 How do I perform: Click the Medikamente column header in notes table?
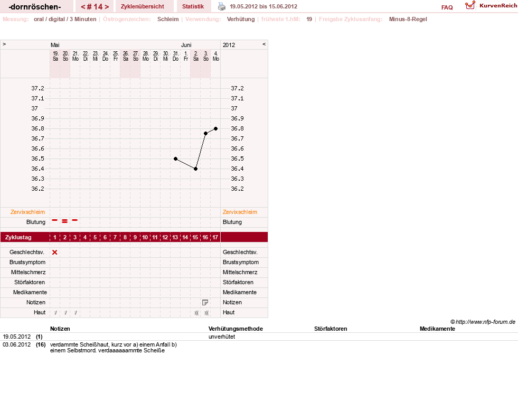[437, 329]
